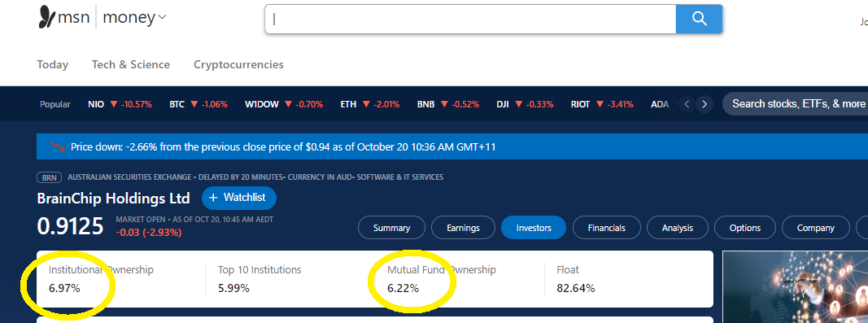The image size is (868, 323).
Task: Switch to the Summary tab
Action: coord(391,228)
